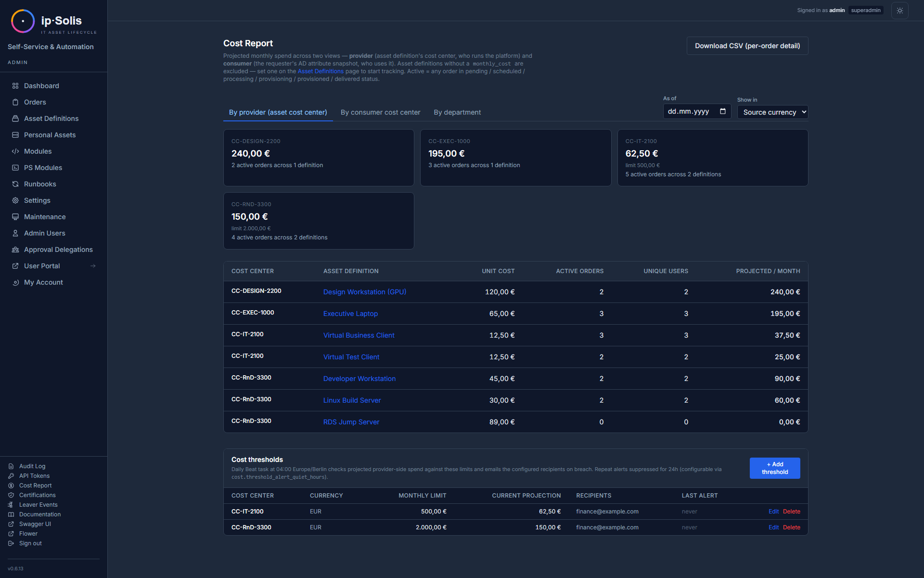Viewport: 924px width, 578px height.
Task: Click the Approval Delegations people icon
Action: pos(15,250)
